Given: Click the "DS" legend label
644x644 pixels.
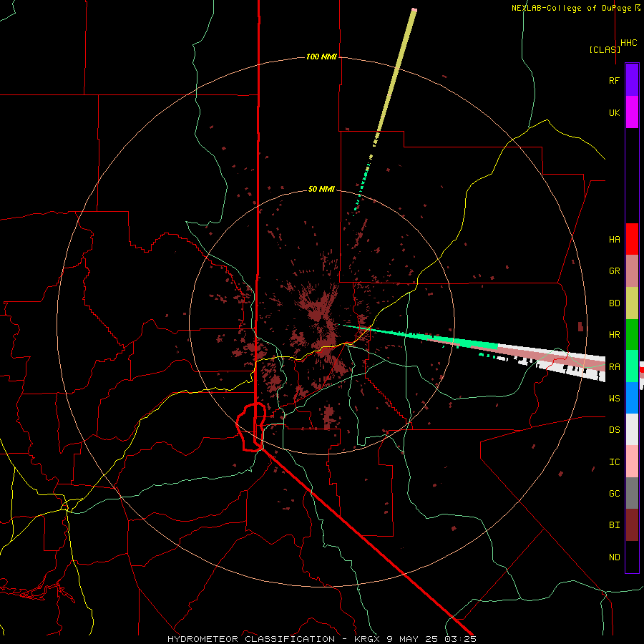Looking at the screenshot, I should click(614, 429).
